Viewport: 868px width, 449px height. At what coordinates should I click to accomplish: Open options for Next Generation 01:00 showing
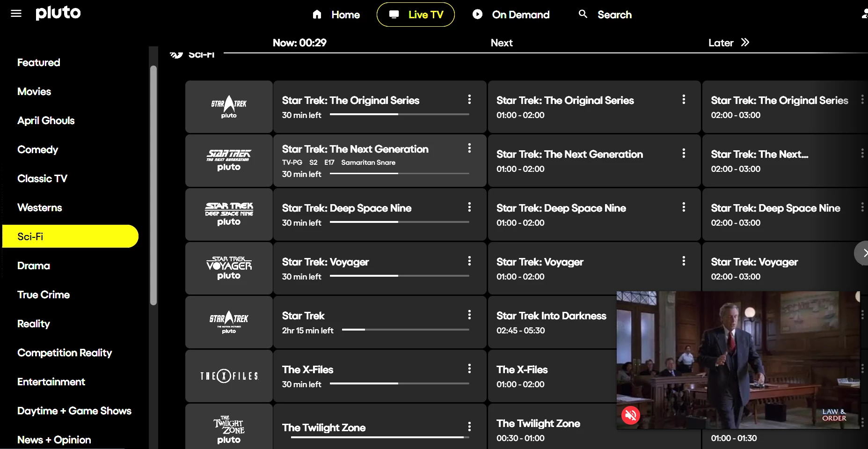pyautogui.click(x=684, y=153)
